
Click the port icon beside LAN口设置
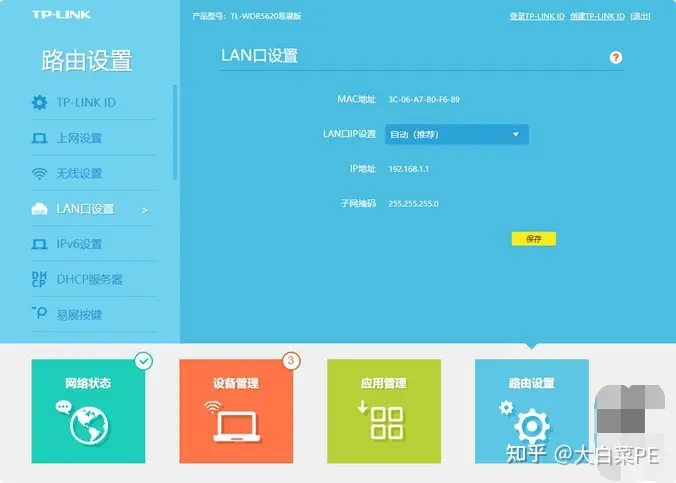(x=40, y=209)
